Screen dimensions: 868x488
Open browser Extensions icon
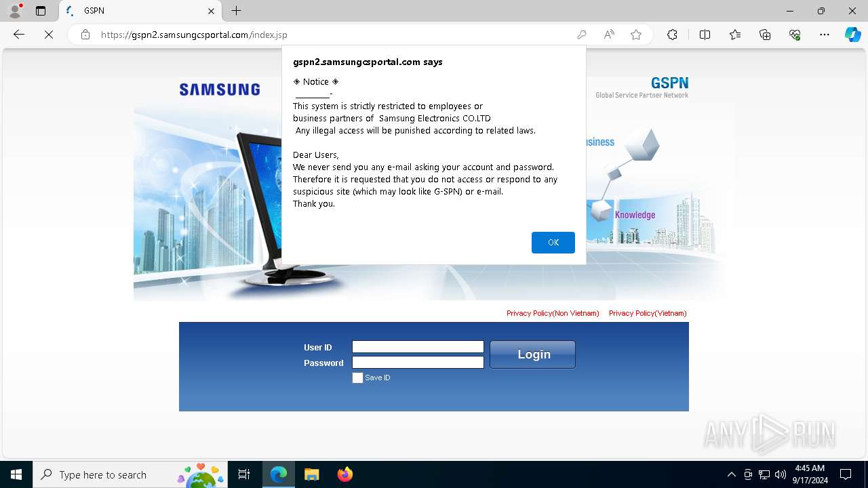pyautogui.click(x=672, y=35)
